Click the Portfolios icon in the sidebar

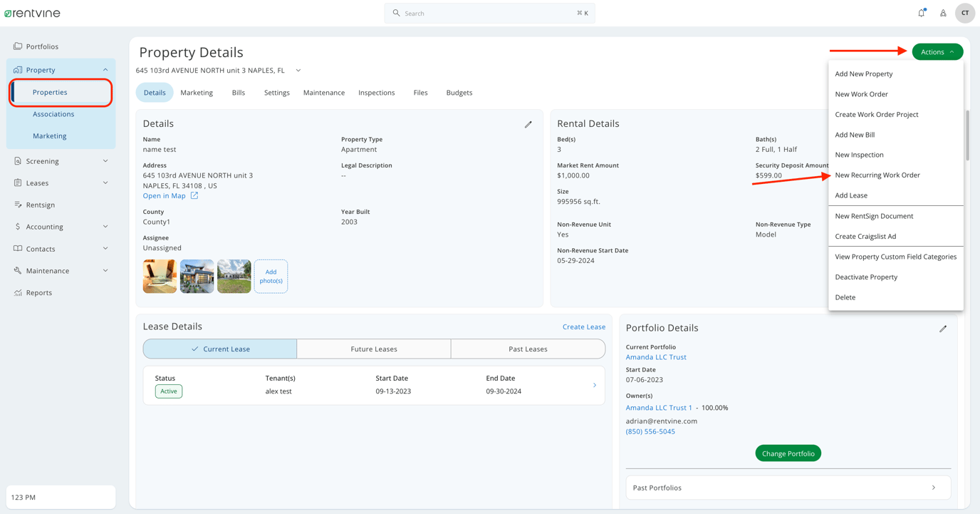pyautogui.click(x=17, y=46)
